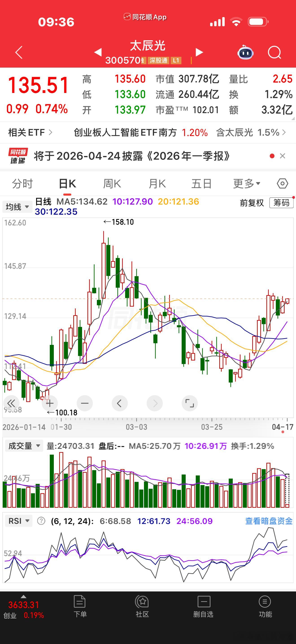The width and height of the screenshot is (296, 644).
Task: Dismiss the 2026年一季报 notice
Action: coord(283,156)
